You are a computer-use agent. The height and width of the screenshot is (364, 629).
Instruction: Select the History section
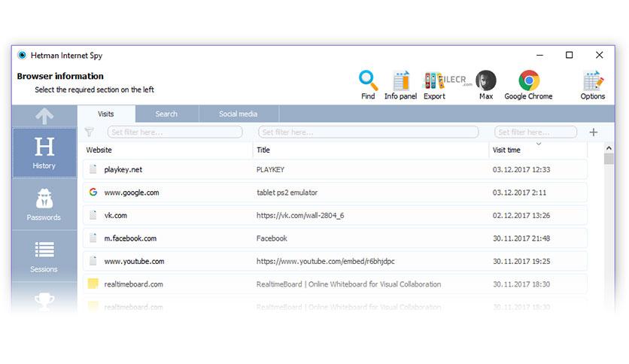[x=44, y=153]
